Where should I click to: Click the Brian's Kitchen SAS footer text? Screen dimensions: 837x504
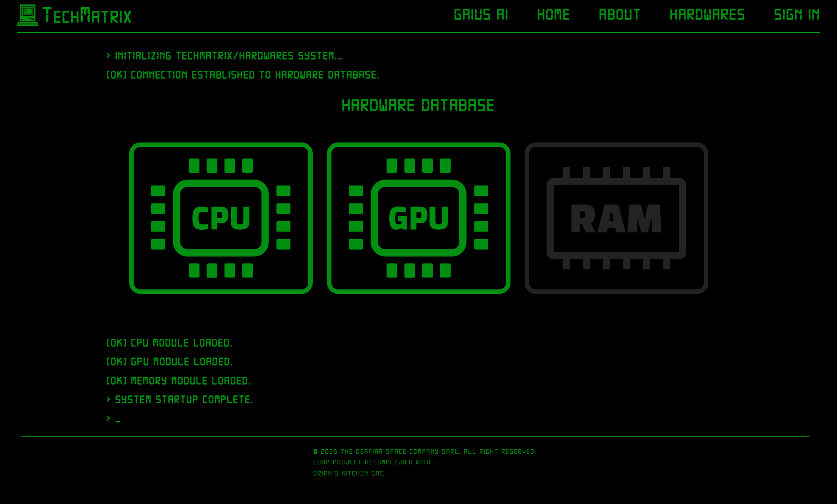[x=350, y=473]
